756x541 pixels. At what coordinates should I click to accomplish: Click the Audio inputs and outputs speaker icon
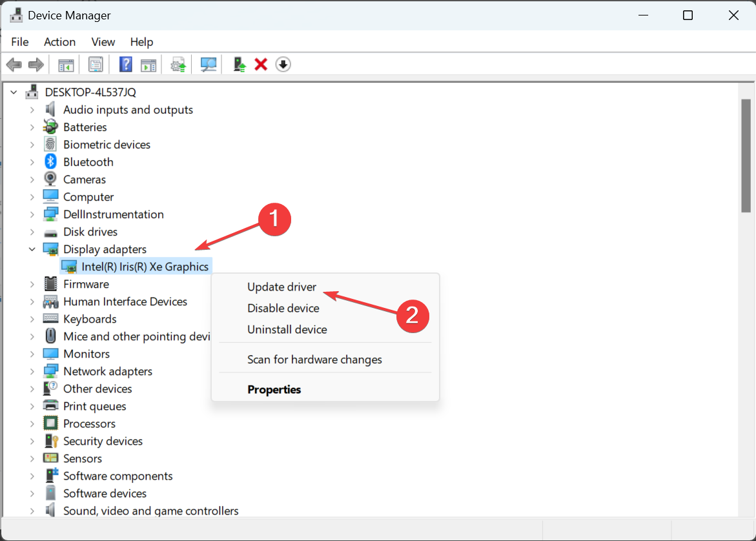pos(50,110)
